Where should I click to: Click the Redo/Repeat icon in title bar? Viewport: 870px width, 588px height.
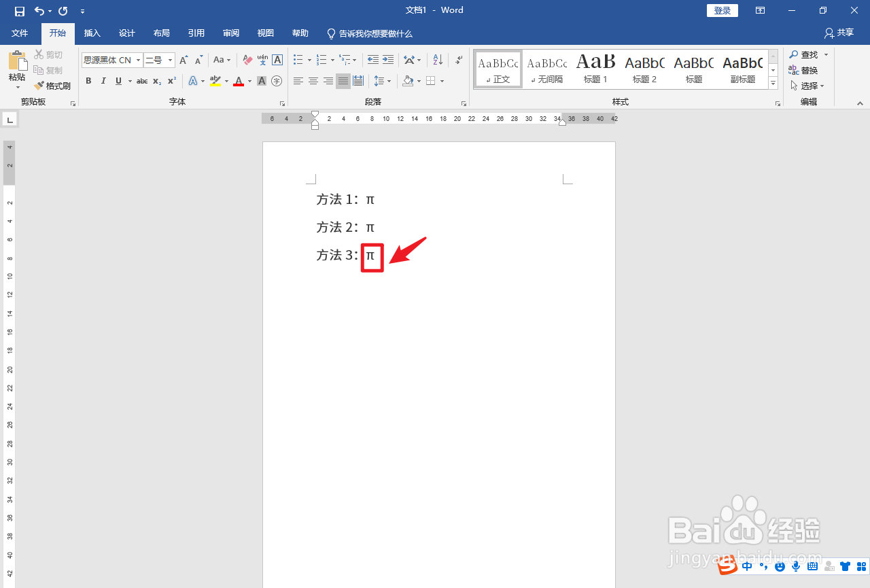[x=63, y=11]
